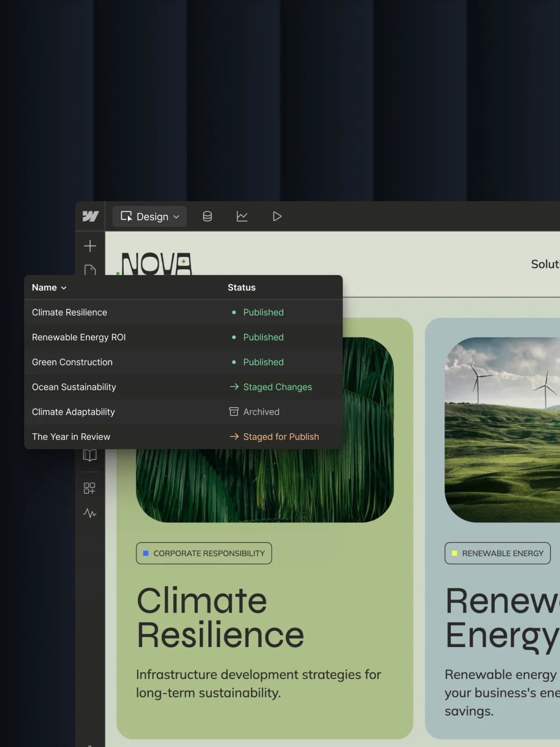560x747 pixels.
Task: Open the activity pulse icon
Action: (90, 513)
